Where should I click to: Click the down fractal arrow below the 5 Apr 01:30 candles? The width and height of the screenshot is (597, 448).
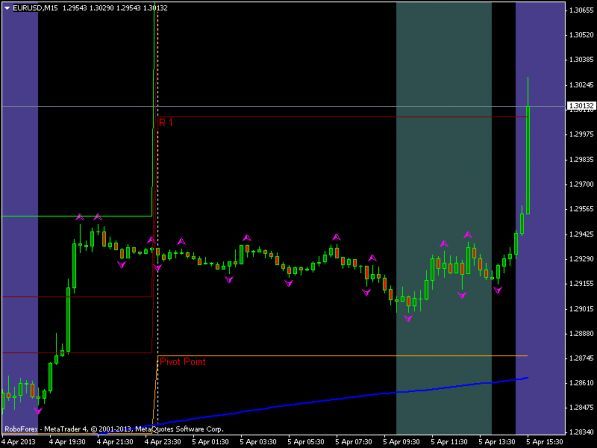(229, 280)
